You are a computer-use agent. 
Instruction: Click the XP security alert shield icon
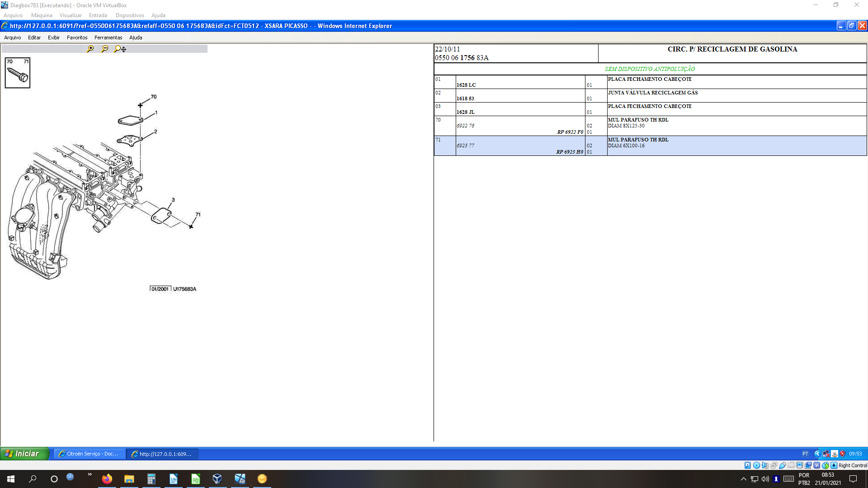point(843,454)
